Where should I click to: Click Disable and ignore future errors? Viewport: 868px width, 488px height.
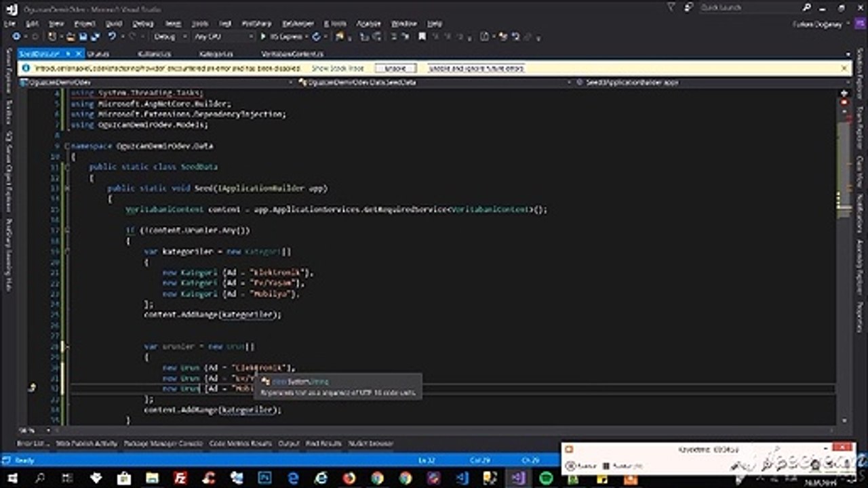click(x=476, y=68)
